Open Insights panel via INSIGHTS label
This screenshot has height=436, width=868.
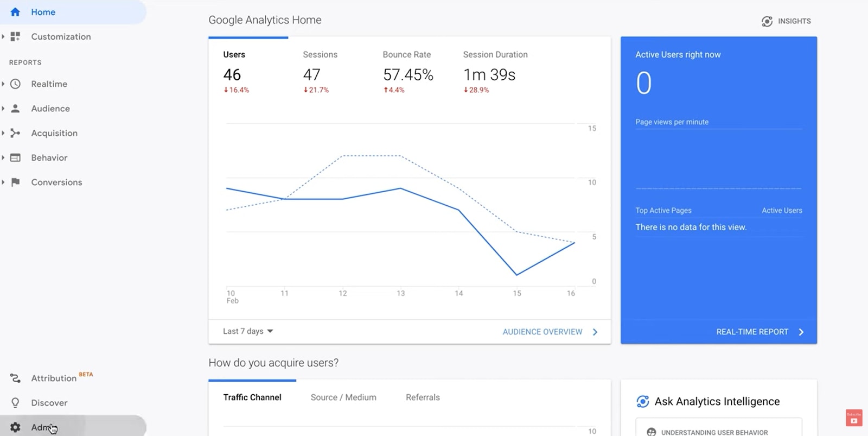click(794, 21)
